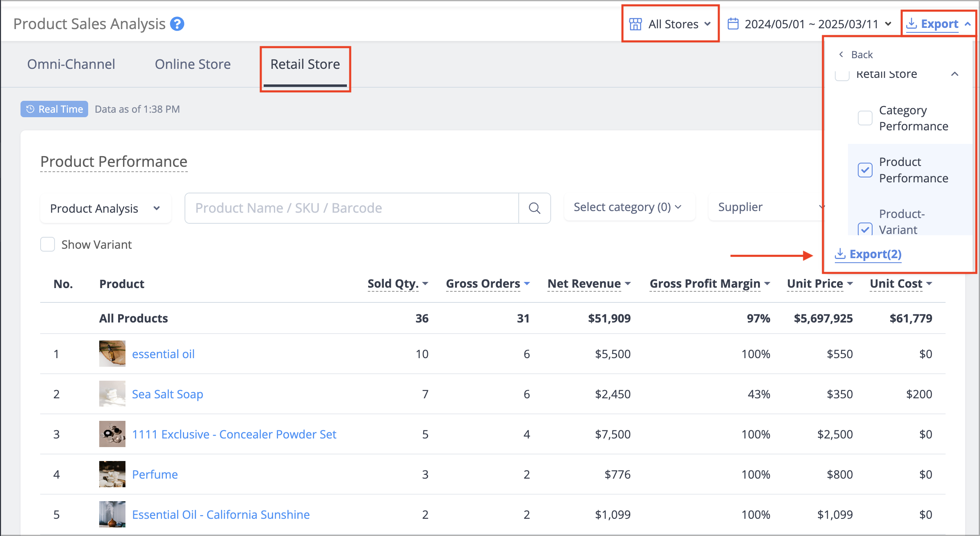Click the Product Name / SKU search field
The width and height of the screenshot is (980, 536).
352,208
